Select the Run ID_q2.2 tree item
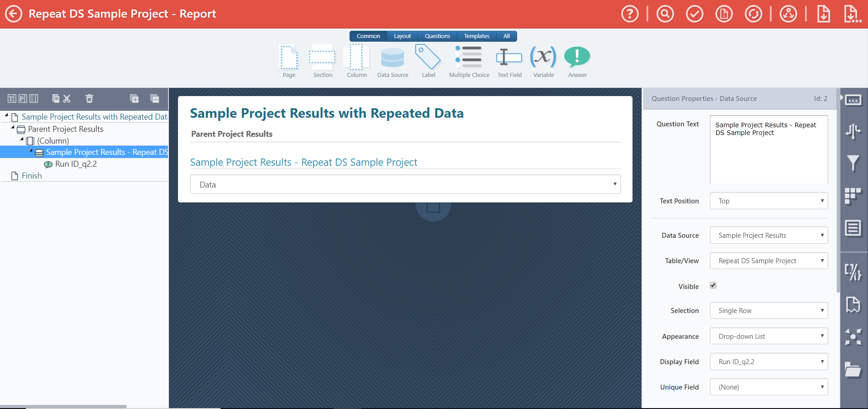The height and width of the screenshot is (409, 868). tap(76, 164)
